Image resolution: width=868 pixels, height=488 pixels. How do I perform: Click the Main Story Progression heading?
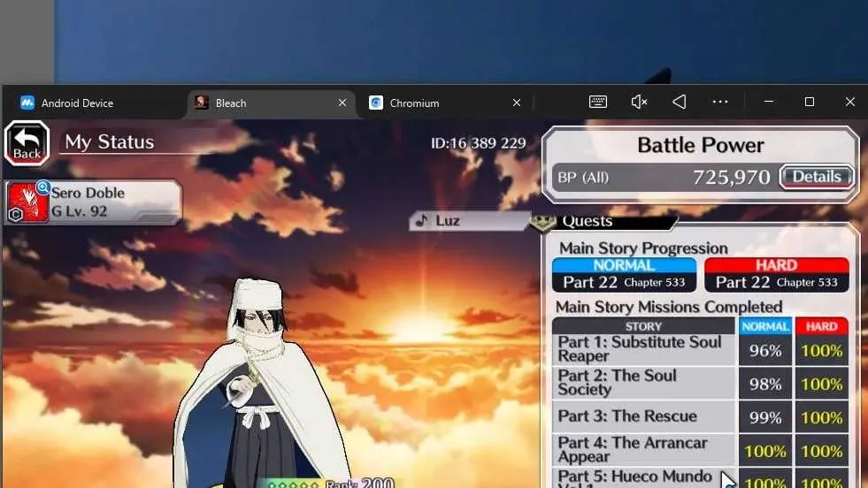coord(643,248)
